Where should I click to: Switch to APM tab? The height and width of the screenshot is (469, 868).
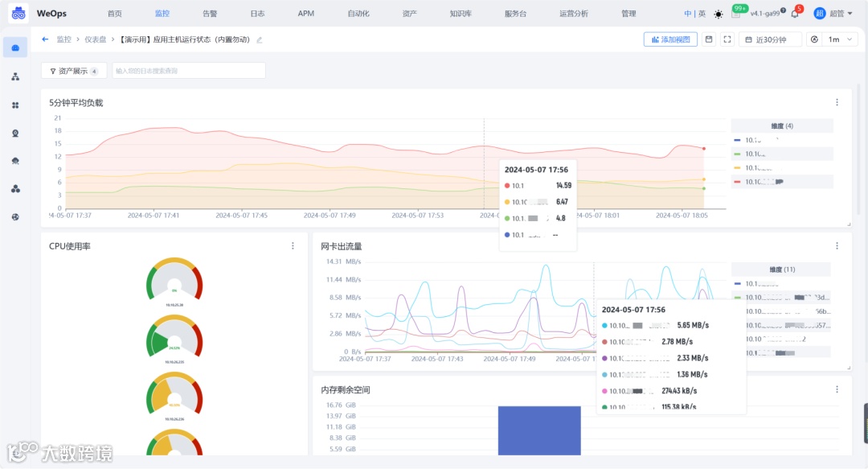pyautogui.click(x=305, y=14)
